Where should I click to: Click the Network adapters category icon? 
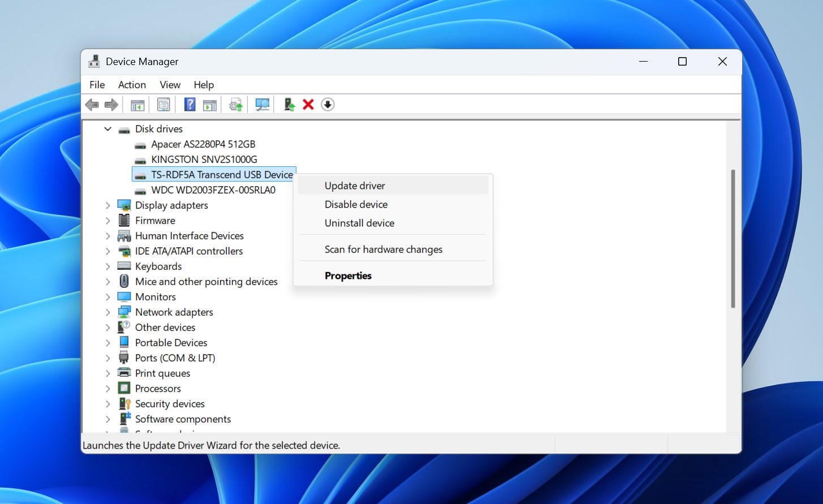(x=124, y=312)
